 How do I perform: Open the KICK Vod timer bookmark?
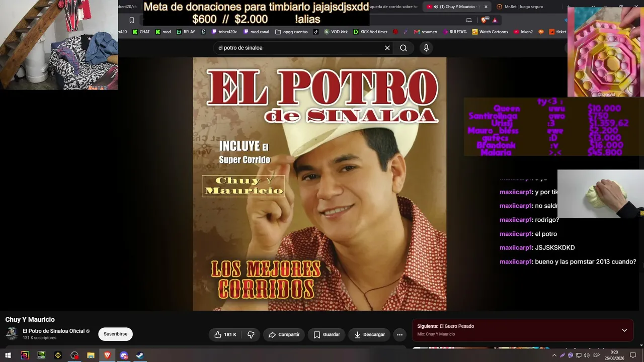[x=370, y=32]
